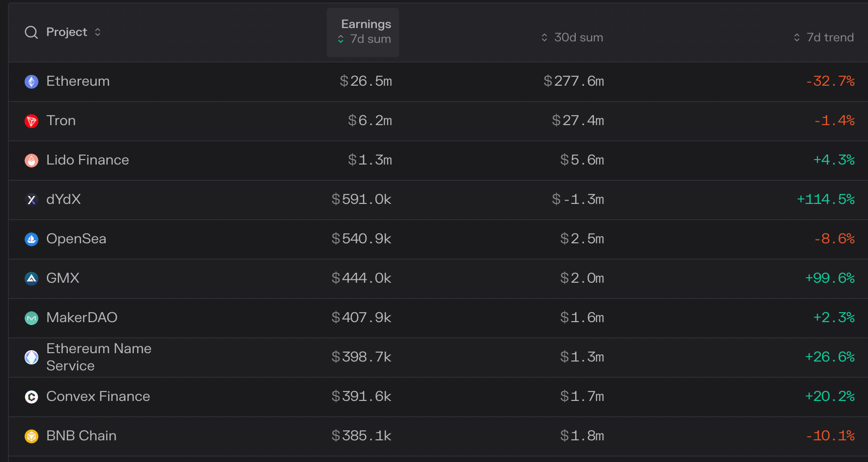Screen dimensions: 868x462
Task: Click the dYdX logo icon
Action: (31, 200)
